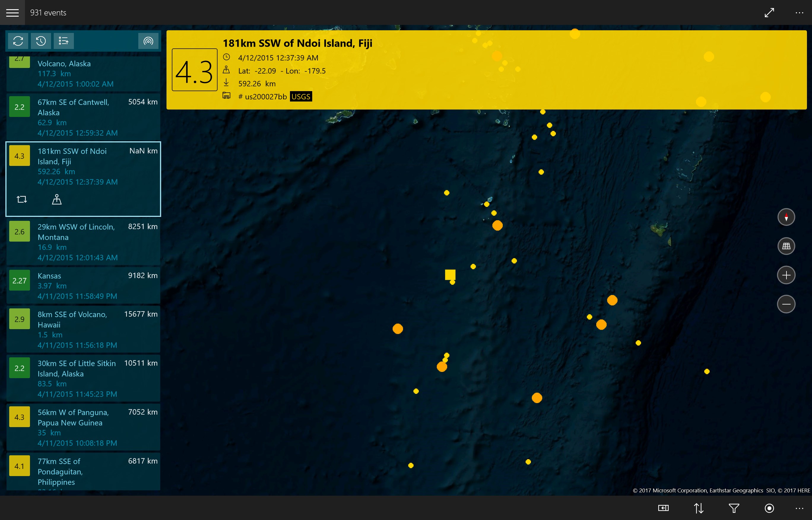Open the hamburger navigation menu
Image resolution: width=812 pixels, height=520 pixels.
[12, 12]
